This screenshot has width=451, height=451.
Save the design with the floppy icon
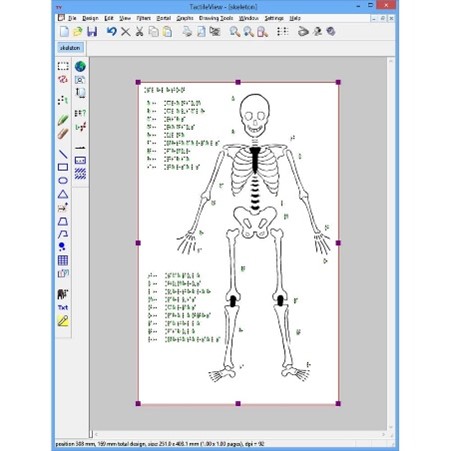[x=92, y=32]
